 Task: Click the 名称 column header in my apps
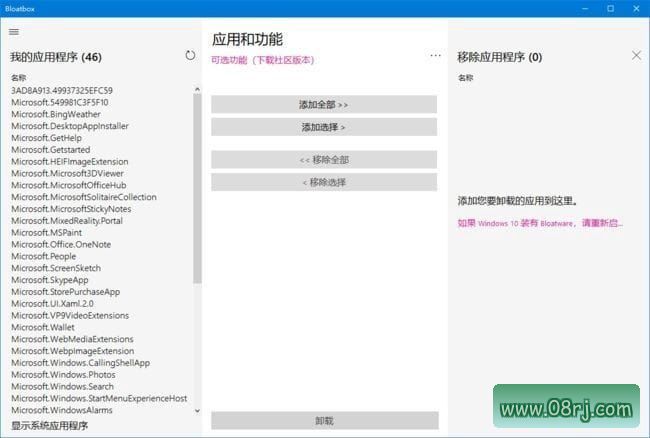19,77
